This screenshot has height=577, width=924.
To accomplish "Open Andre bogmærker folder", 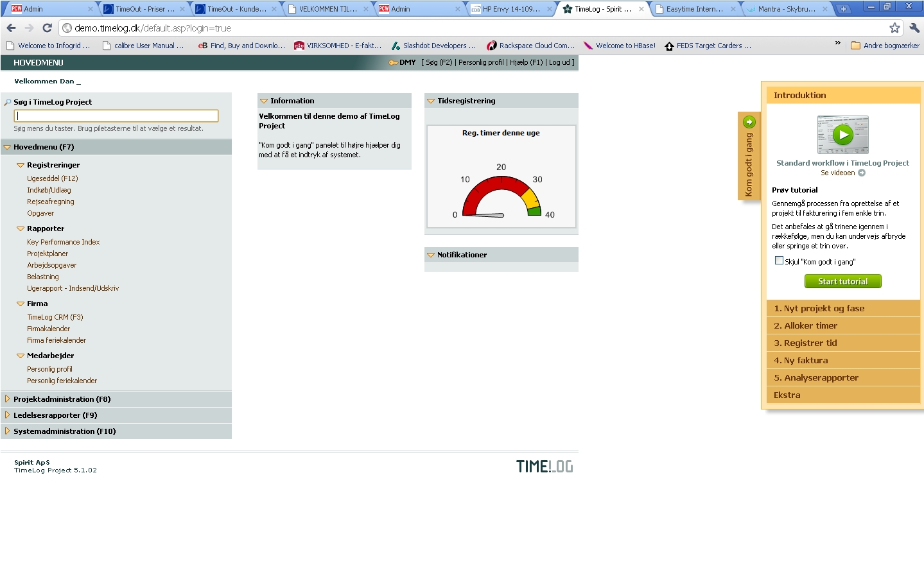I will click(x=885, y=46).
